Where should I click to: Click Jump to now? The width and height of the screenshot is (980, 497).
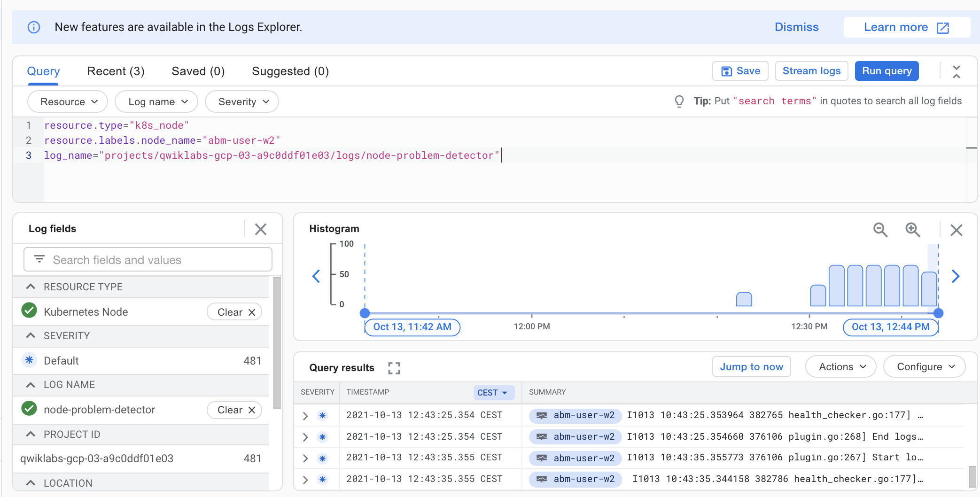click(751, 367)
